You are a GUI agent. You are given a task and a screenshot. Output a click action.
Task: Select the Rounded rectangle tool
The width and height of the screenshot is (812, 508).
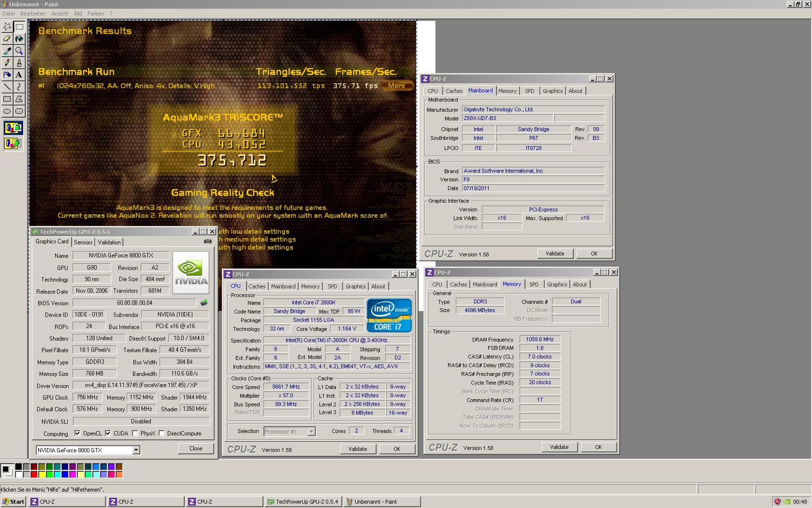(x=19, y=111)
